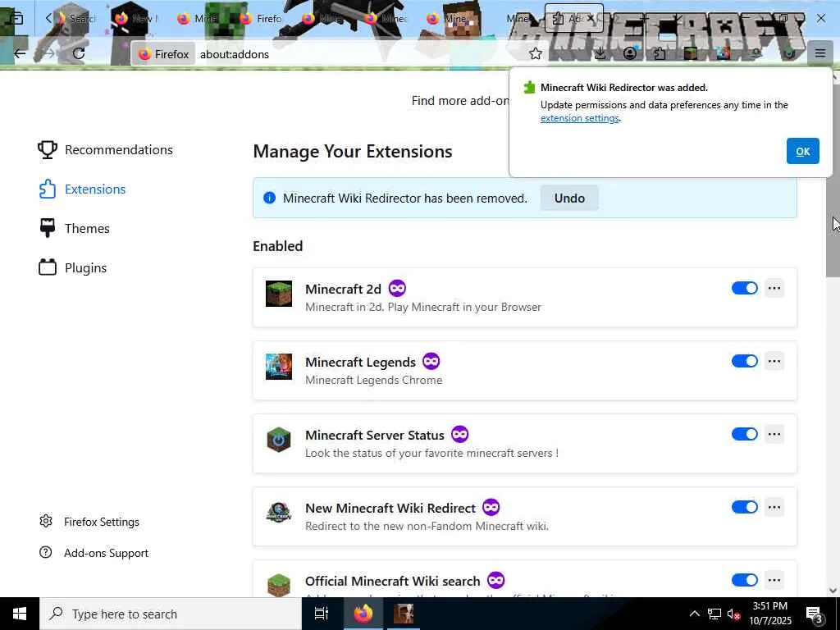Screen dimensions: 840x630
Task: Undo removal of Minecraft Wiki Redirector
Action: click(569, 199)
